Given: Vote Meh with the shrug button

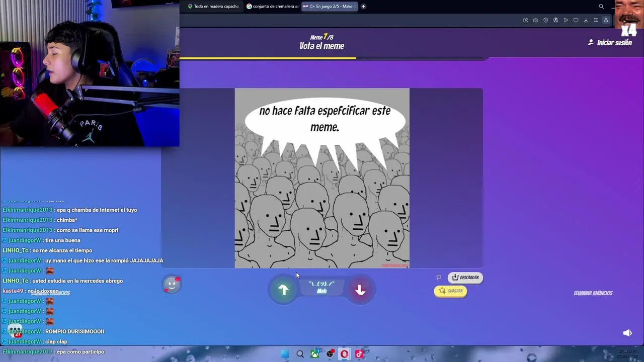Looking at the screenshot, I should point(321,287).
